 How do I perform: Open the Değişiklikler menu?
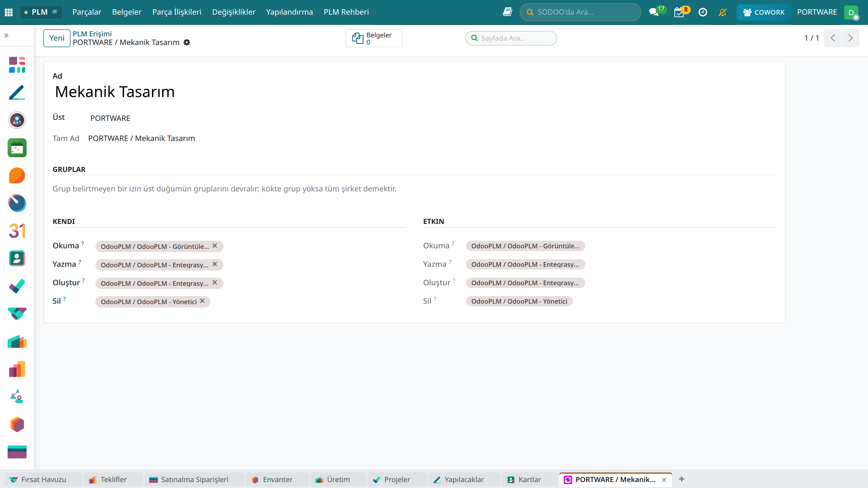click(234, 12)
